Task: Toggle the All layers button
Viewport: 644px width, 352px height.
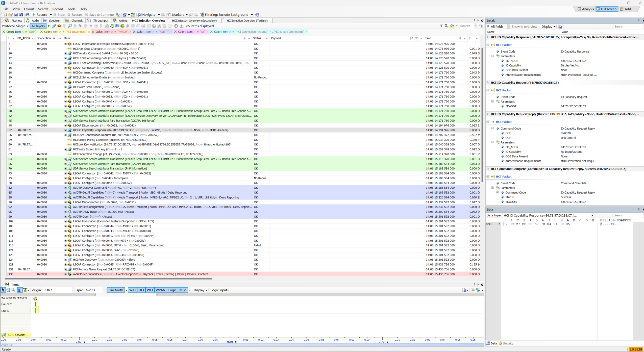Action: (x=38, y=26)
